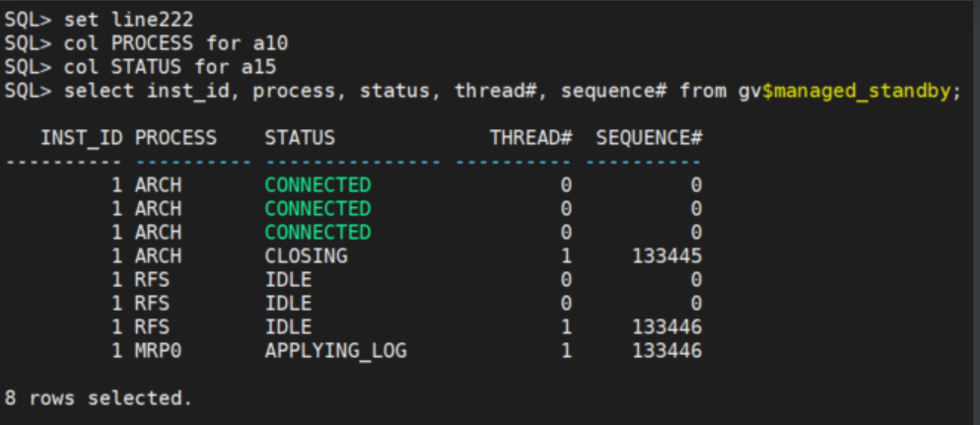This screenshot has height=425, width=980.
Task: Click the THREAD# column header
Action: [x=531, y=138]
